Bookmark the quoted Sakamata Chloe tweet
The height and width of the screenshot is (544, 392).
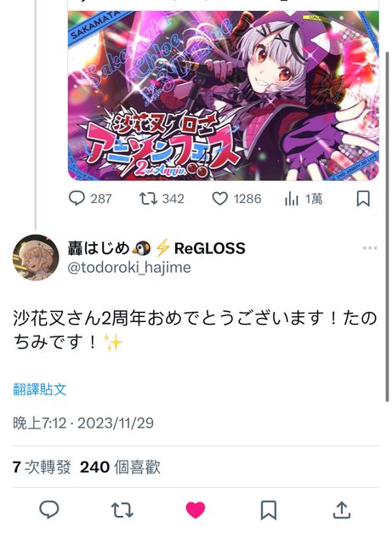pyautogui.click(x=363, y=199)
